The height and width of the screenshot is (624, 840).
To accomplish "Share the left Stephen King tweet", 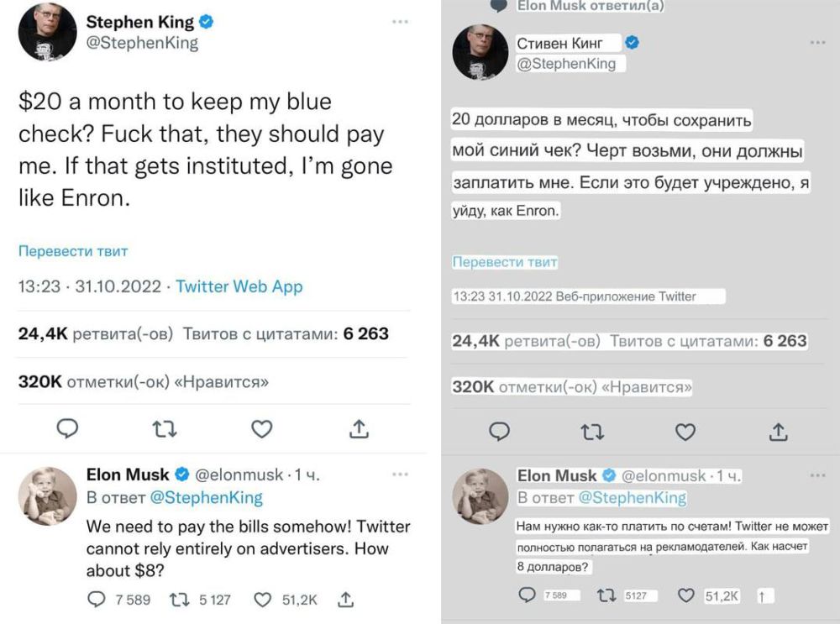I will pyautogui.click(x=359, y=428).
